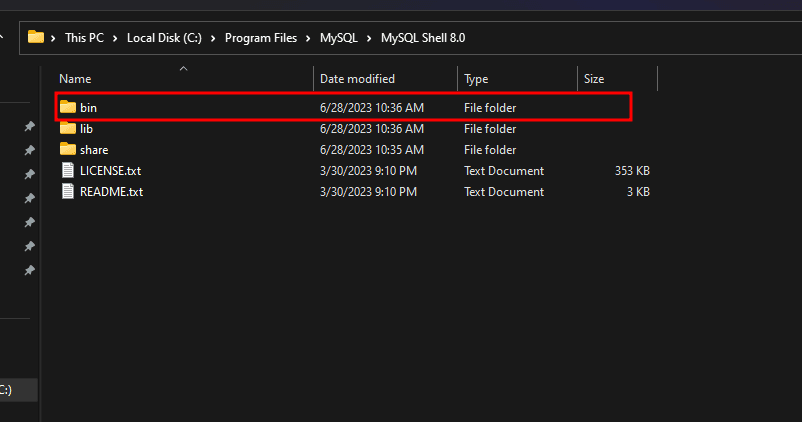
Task: Sort by Size column header
Action: click(594, 79)
